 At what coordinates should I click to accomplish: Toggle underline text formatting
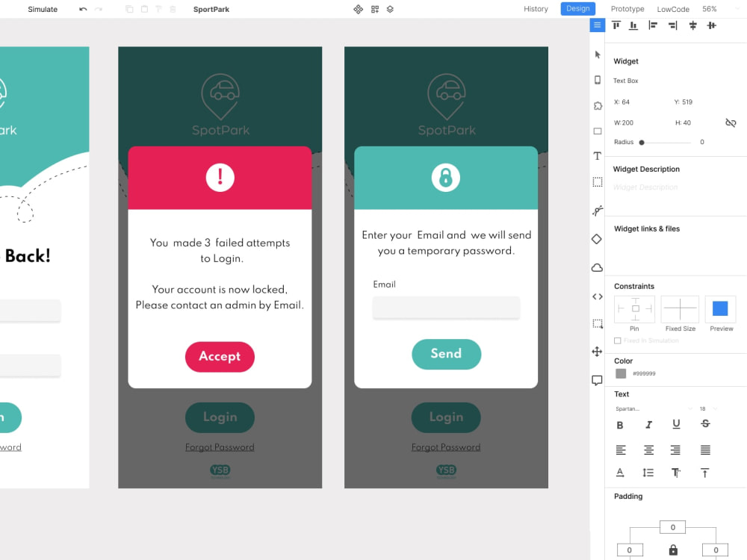pos(676,424)
